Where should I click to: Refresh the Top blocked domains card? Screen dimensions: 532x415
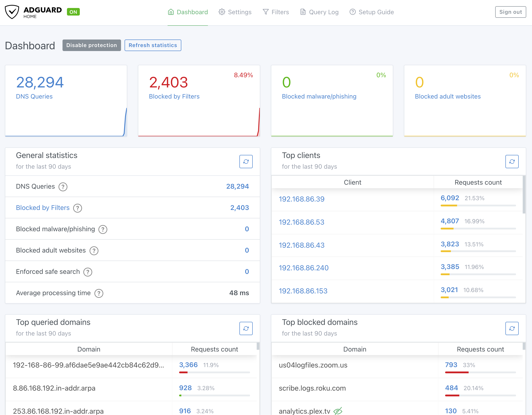coord(512,328)
